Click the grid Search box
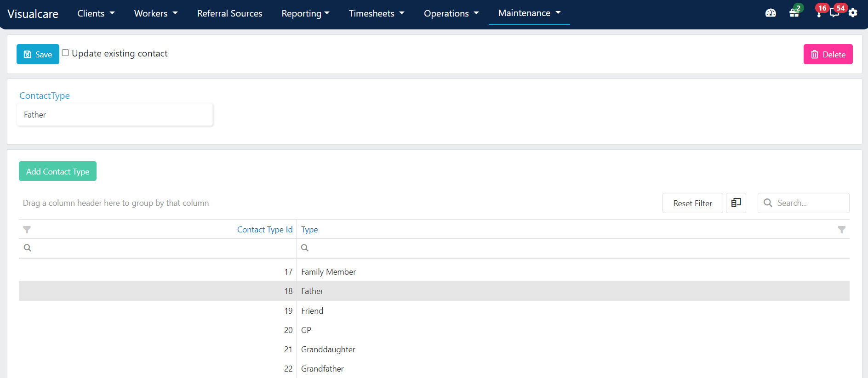This screenshot has width=868, height=378. click(804, 203)
